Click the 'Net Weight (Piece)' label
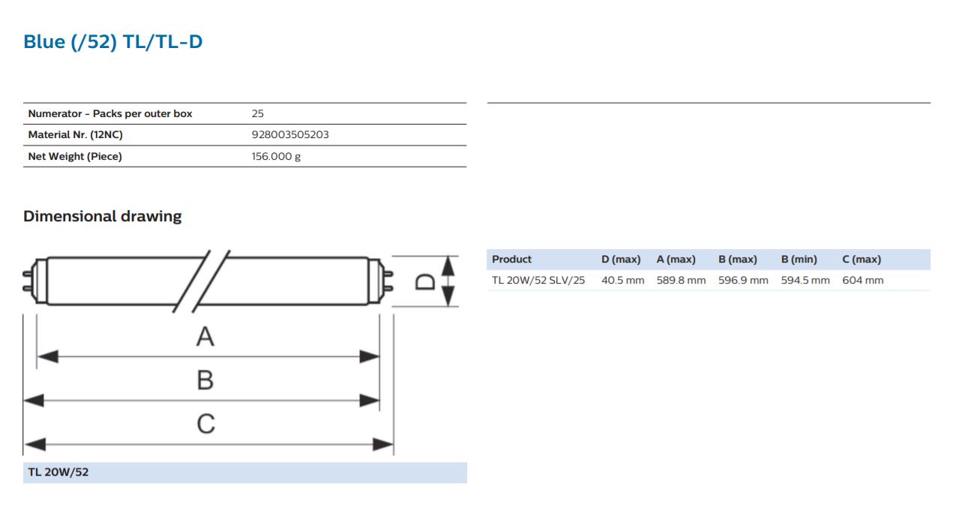 pos(75,156)
